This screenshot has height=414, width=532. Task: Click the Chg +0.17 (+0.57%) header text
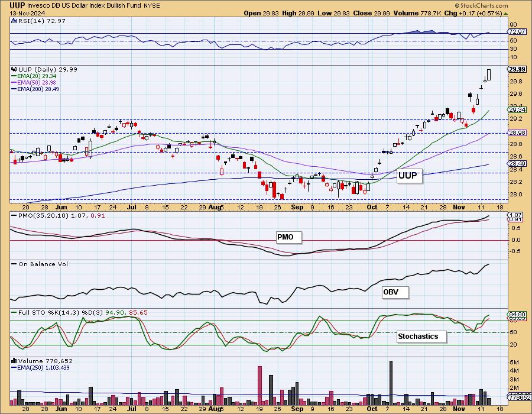coord(473,13)
